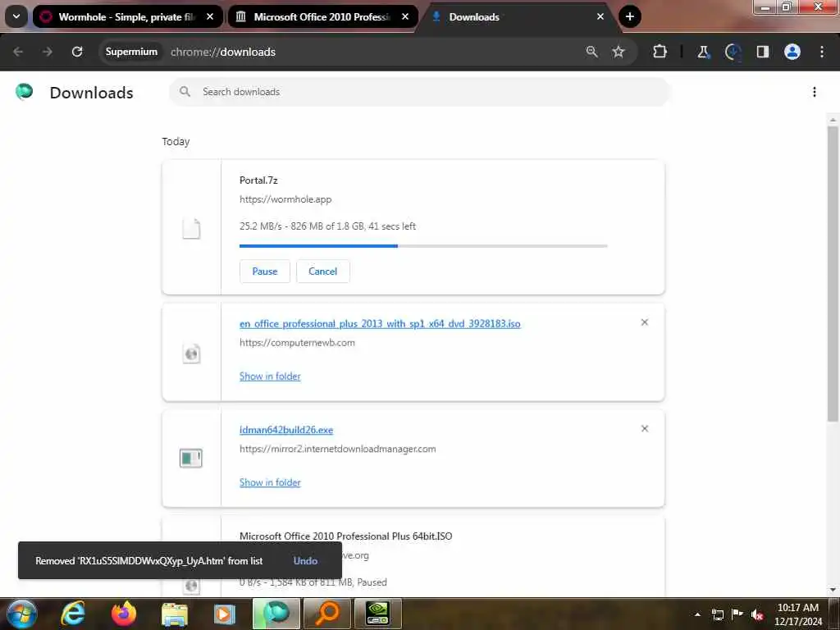The width and height of the screenshot is (840, 630).
Task: Open the zoom magnifier icon in address bar
Action: click(591, 52)
